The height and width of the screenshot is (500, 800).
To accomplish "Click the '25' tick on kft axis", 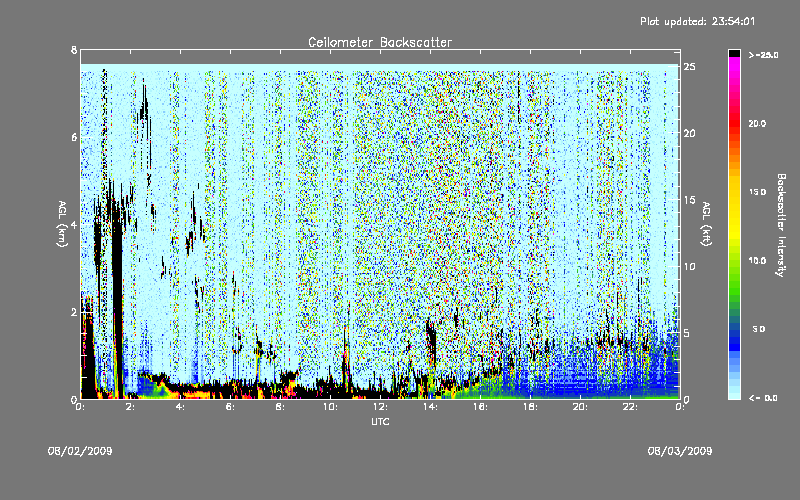I will (x=690, y=67).
